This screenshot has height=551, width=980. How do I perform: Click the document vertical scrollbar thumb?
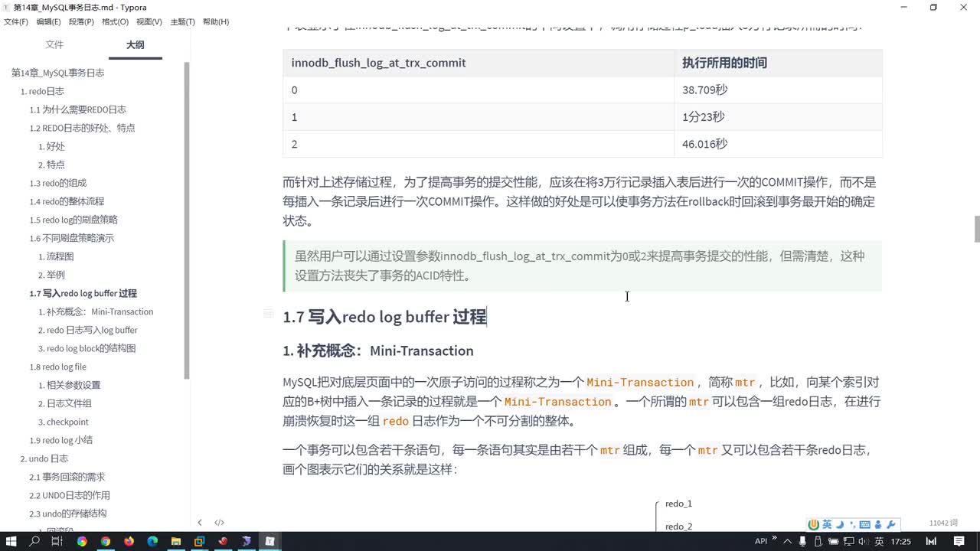tap(976, 230)
